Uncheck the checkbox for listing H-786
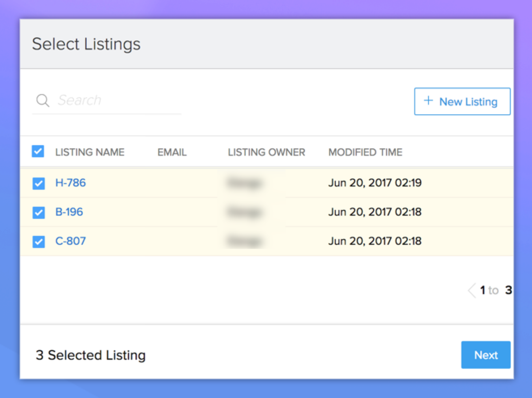 [39, 183]
